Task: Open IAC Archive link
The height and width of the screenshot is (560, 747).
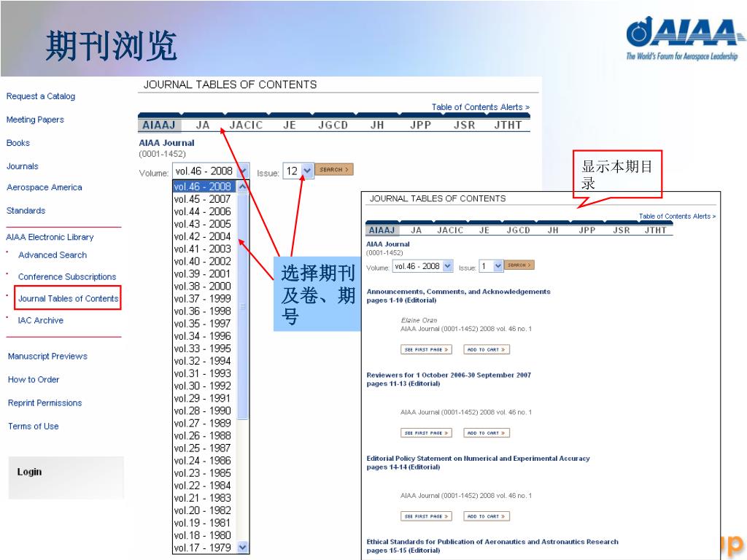Action: pos(41,321)
